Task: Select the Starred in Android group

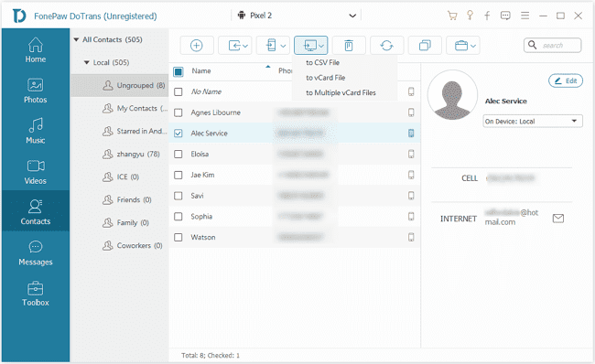Action: pos(119,131)
